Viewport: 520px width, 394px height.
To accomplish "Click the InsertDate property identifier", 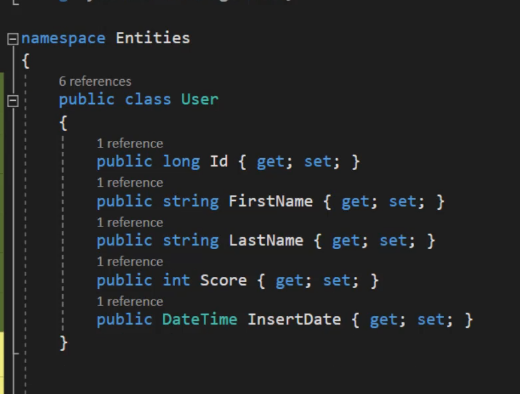I will click(x=294, y=319).
